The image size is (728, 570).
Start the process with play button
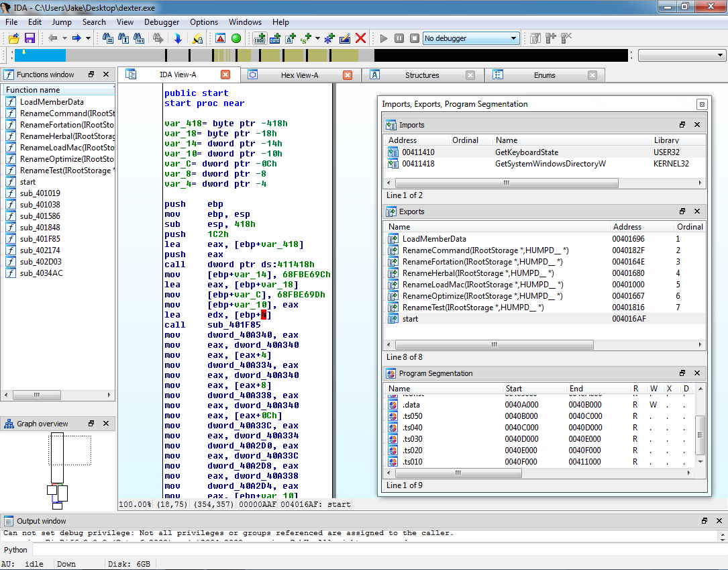tap(384, 38)
